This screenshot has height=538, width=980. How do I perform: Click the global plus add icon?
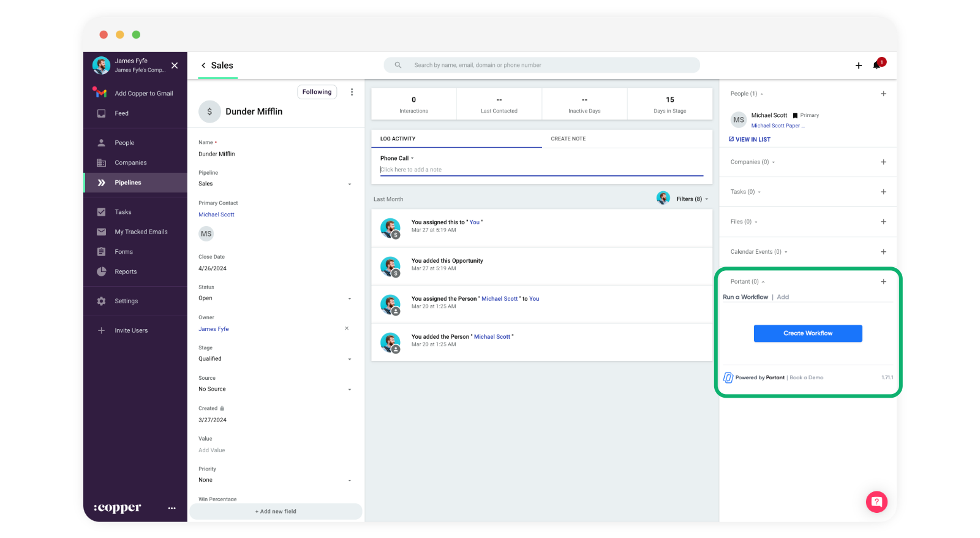point(858,66)
